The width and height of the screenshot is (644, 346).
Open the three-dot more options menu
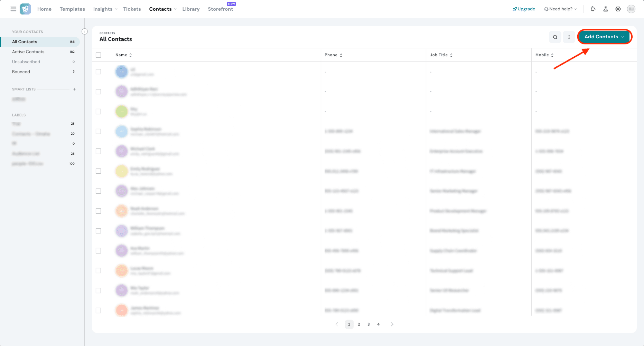click(x=569, y=37)
